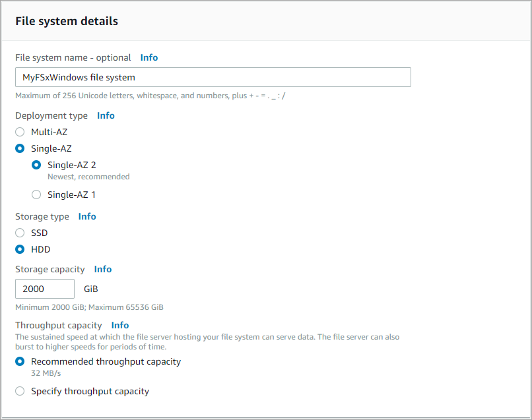Open Info link for Deployment type

coord(106,115)
